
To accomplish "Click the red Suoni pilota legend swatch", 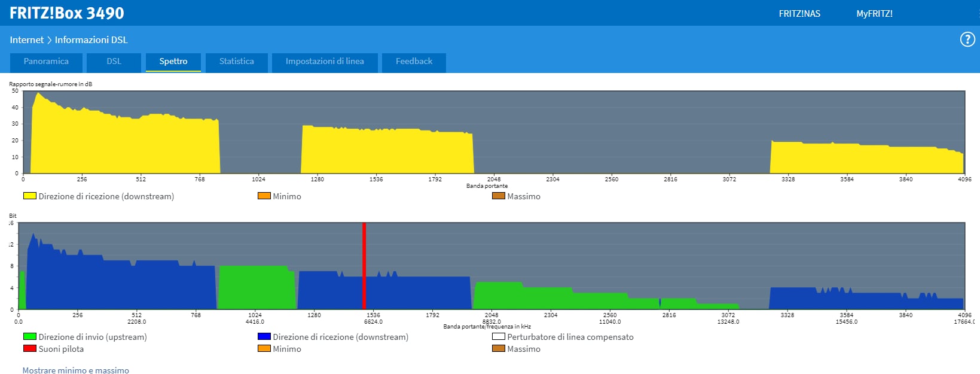I will click(x=29, y=349).
